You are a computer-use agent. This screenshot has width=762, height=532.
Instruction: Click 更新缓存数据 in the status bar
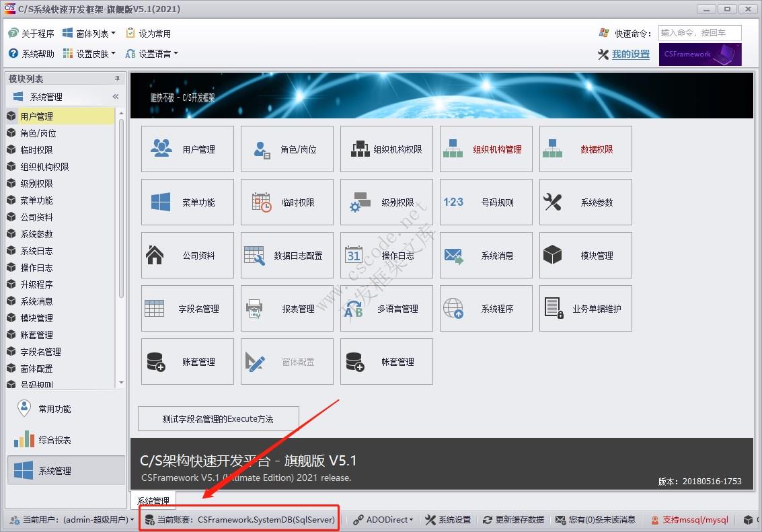point(513,520)
